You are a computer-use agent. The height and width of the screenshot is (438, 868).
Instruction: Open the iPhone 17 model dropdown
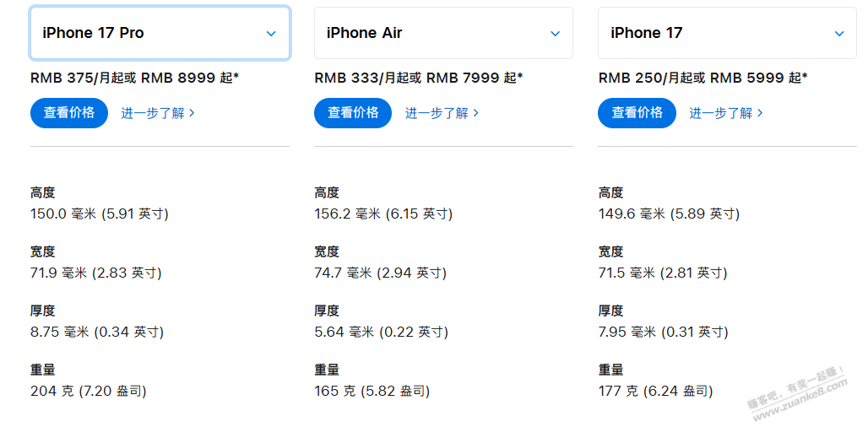pyautogui.click(x=727, y=33)
